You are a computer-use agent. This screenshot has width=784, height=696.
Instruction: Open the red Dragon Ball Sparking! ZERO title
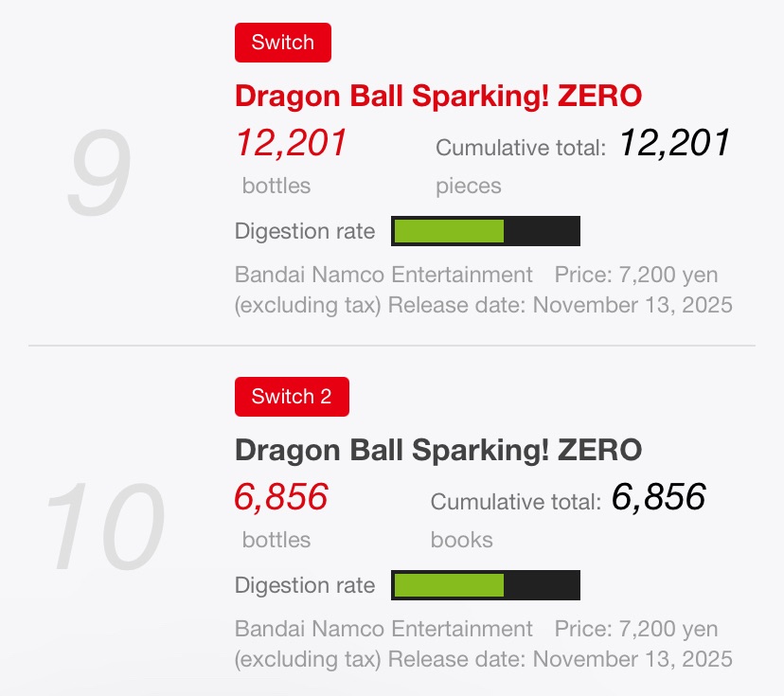click(x=437, y=96)
